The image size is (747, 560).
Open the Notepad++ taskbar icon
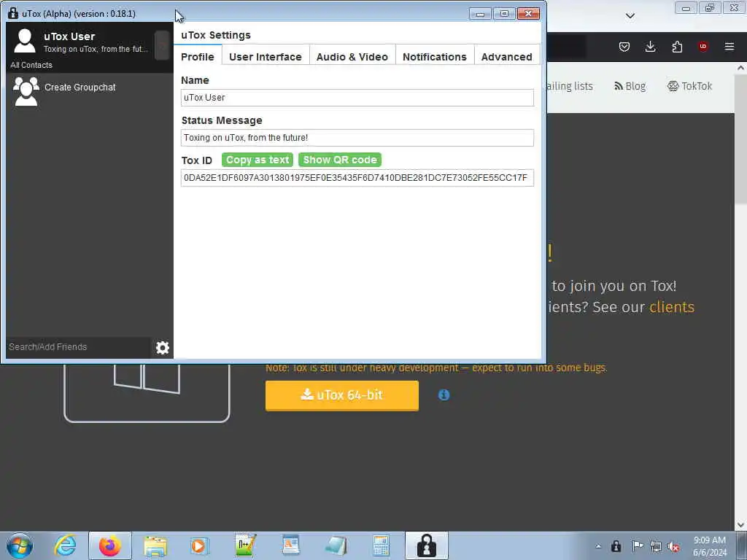245,545
